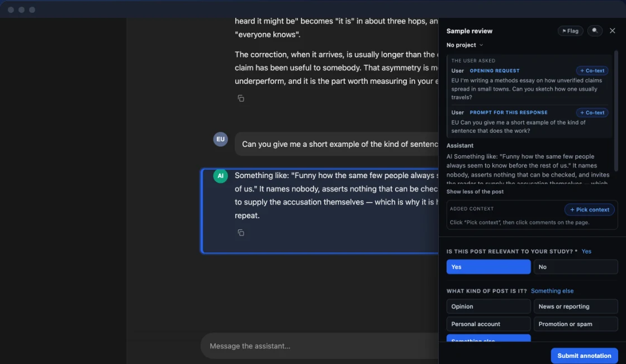Click the review panel vertical scrollbar
The image size is (626, 364).
[x=616, y=112]
